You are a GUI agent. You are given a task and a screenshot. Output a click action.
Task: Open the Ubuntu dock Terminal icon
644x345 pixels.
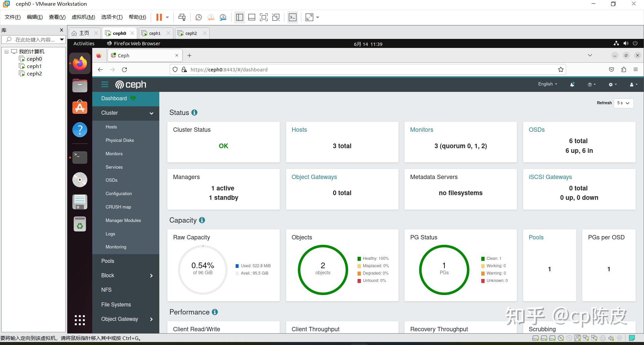click(80, 157)
